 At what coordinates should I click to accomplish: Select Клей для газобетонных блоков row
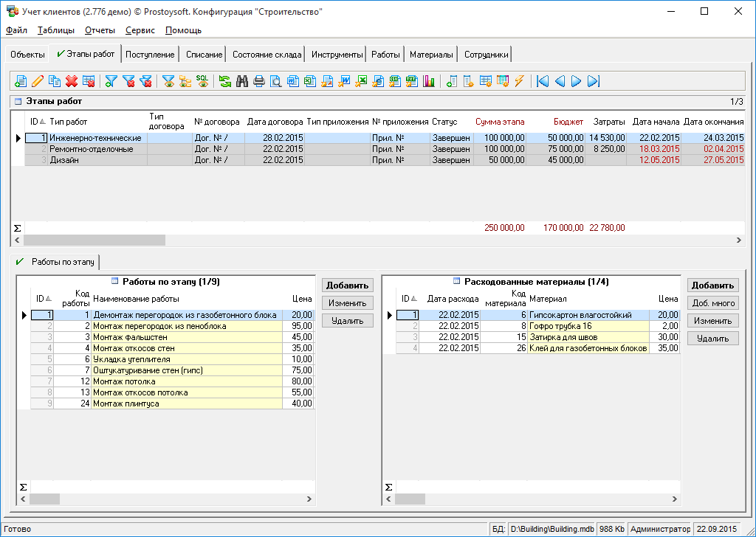[538, 348]
